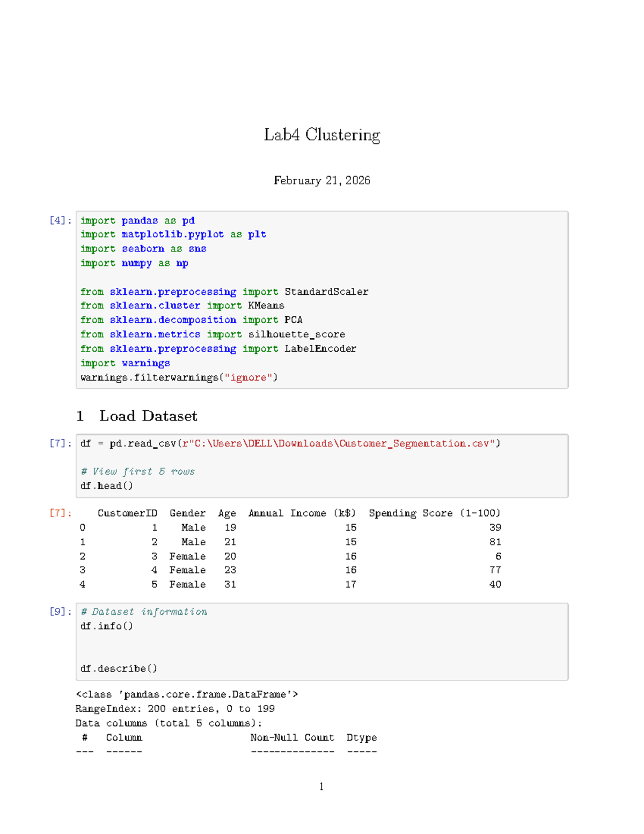Click the 'Gender' column header
The width and height of the screenshot is (644, 834).
(188, 513)
